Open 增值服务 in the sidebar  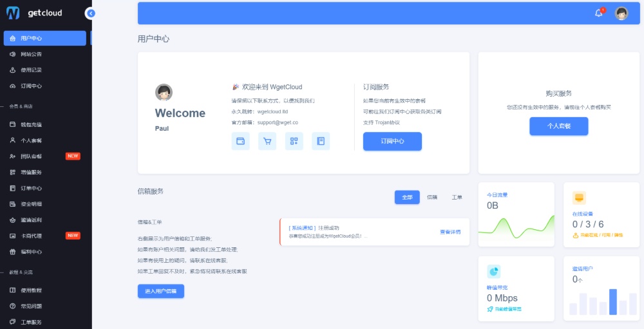click(x=45, y=172)
